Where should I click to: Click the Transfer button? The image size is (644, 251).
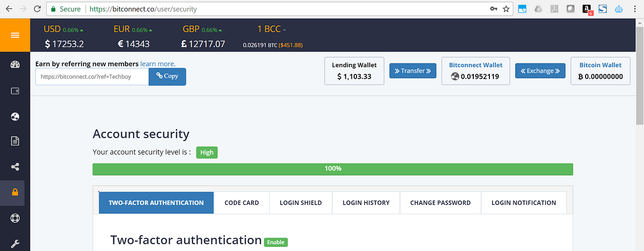tap(413, 71)
